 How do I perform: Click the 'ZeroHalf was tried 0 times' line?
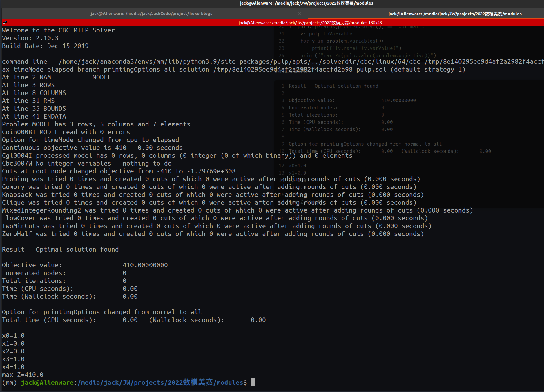[x=213, y=234]
